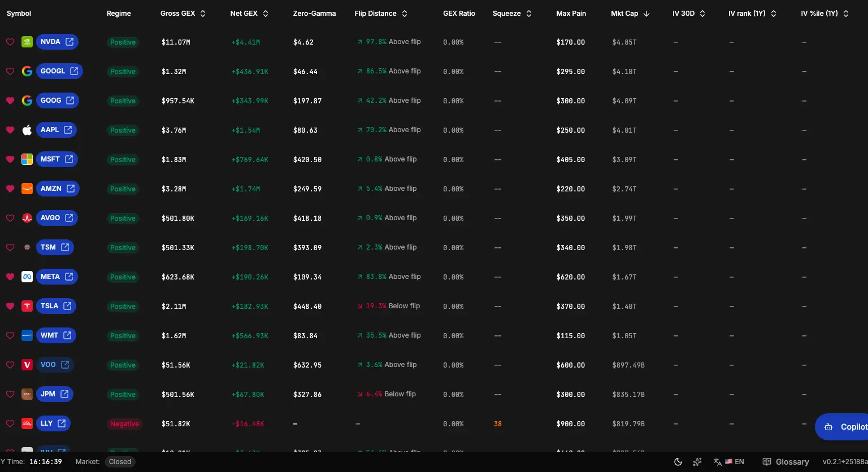Launch the Copilot assistant

pyautogui.click(x=842, y=427)
